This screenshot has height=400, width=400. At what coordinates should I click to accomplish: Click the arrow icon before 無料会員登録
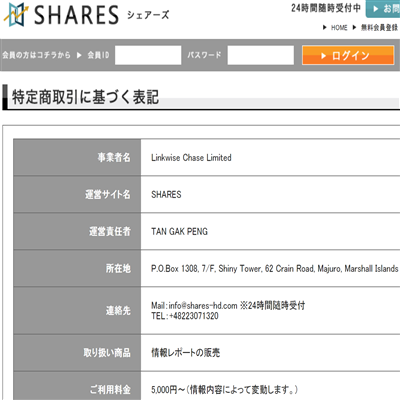354,28
